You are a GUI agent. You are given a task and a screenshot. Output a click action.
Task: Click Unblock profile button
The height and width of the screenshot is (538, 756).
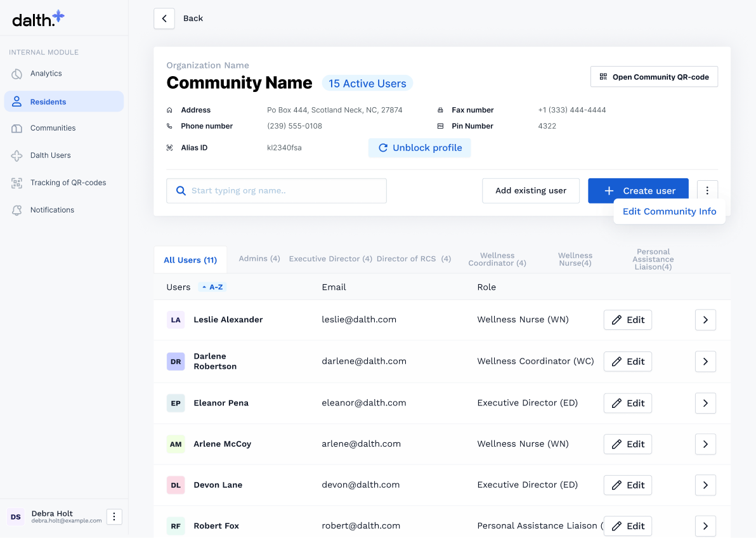420,148
